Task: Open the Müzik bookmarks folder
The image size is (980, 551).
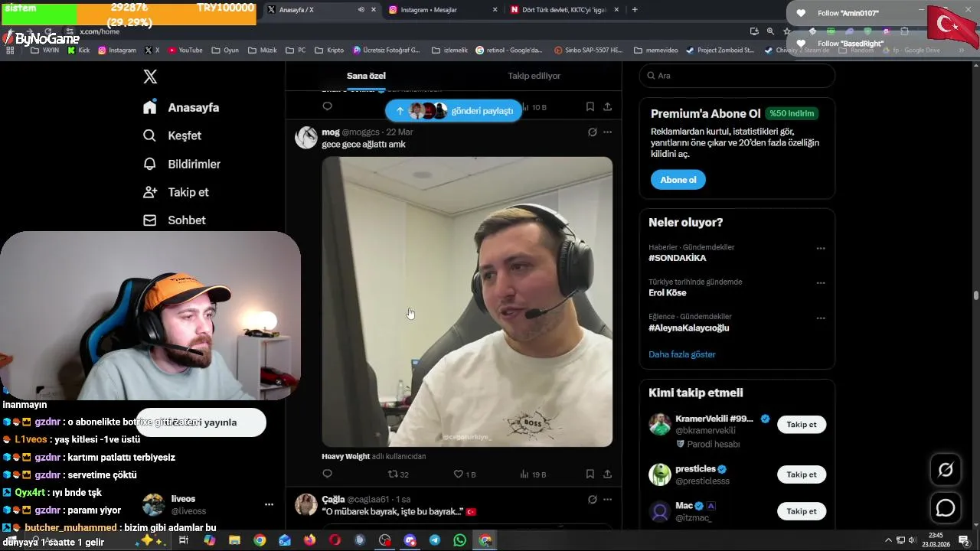Action: coord(262,51)
